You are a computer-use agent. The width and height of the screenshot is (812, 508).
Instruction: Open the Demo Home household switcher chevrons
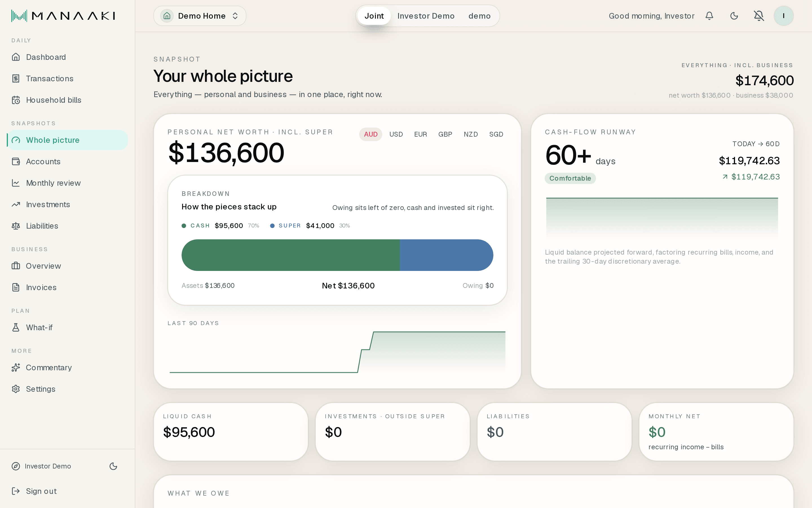coord(235,16)
